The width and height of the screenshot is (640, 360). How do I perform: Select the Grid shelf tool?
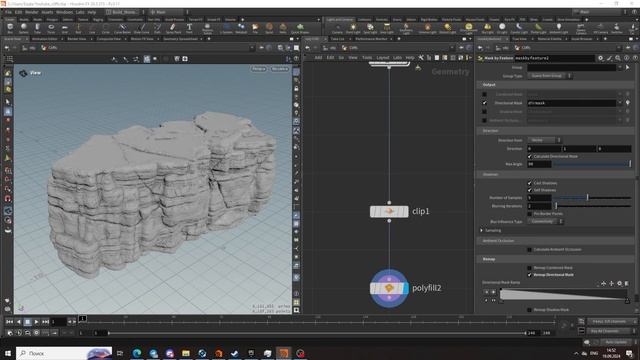pyautogui.click(x=64, y=28)
